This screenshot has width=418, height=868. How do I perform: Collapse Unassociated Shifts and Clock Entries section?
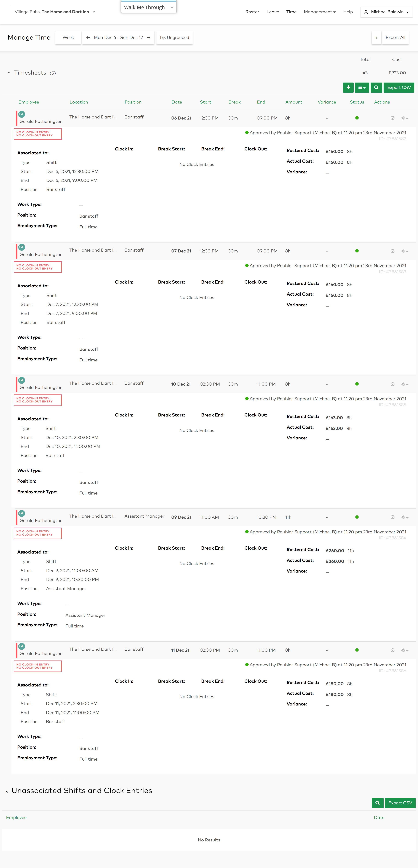pyautogui.click(x=7, y=792)
